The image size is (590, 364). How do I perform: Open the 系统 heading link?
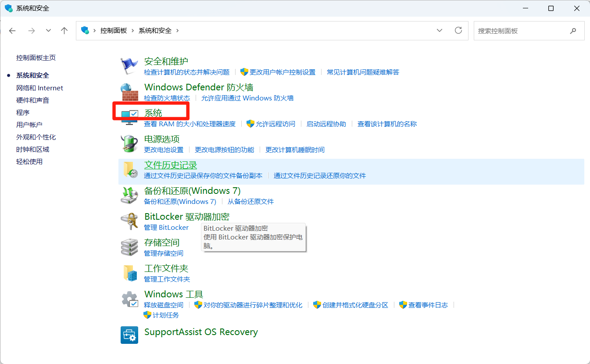(153, 113)
